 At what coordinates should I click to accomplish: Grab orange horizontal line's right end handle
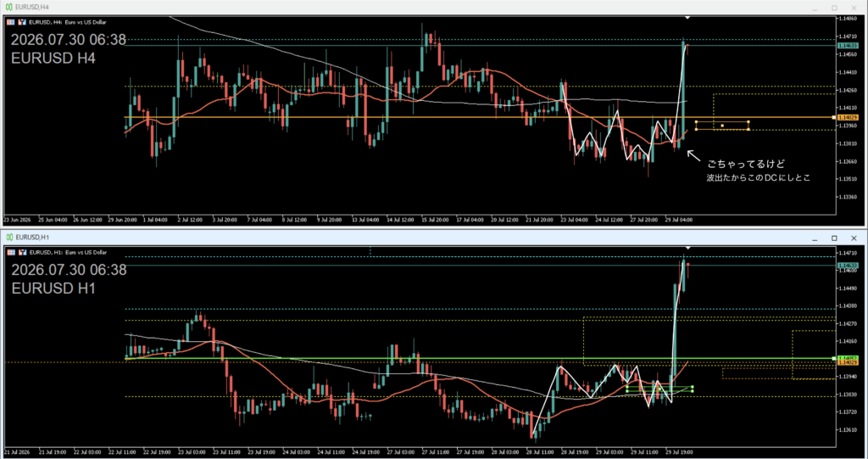tap(834, 118)
